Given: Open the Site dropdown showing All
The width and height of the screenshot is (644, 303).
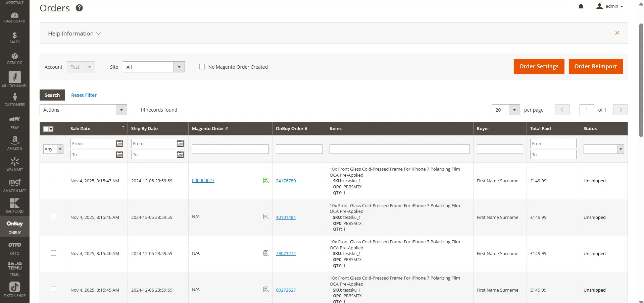Looking at the screenshot, I should 154,67.
